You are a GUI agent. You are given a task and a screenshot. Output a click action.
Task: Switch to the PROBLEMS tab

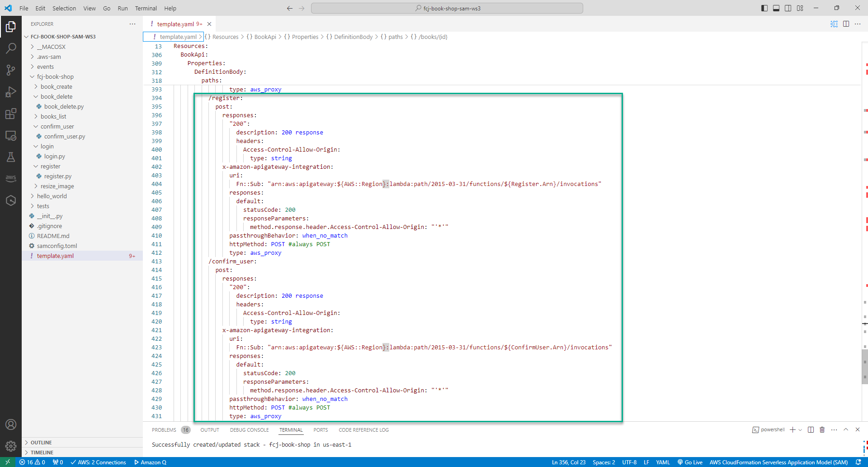(x=164, y=430)
